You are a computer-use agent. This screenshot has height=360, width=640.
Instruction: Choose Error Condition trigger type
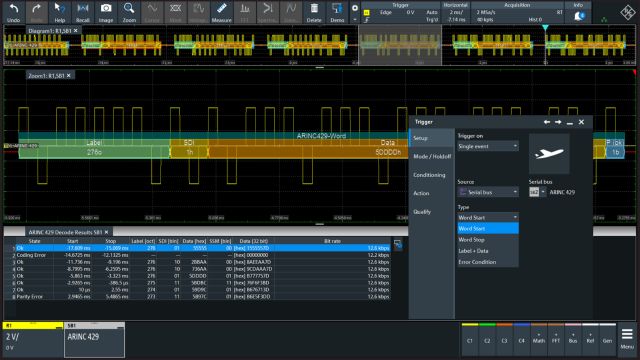point(488,262)
